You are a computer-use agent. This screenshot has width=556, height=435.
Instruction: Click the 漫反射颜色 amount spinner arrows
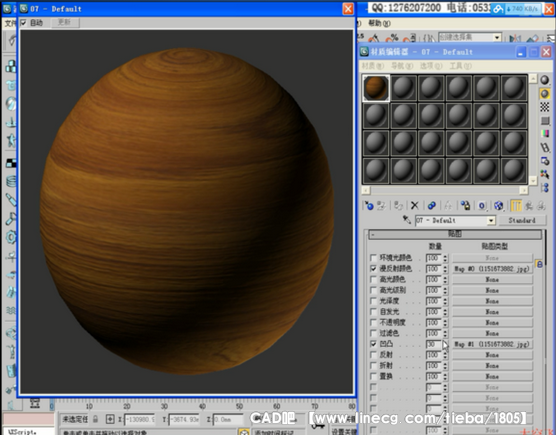tap(445, 269)
